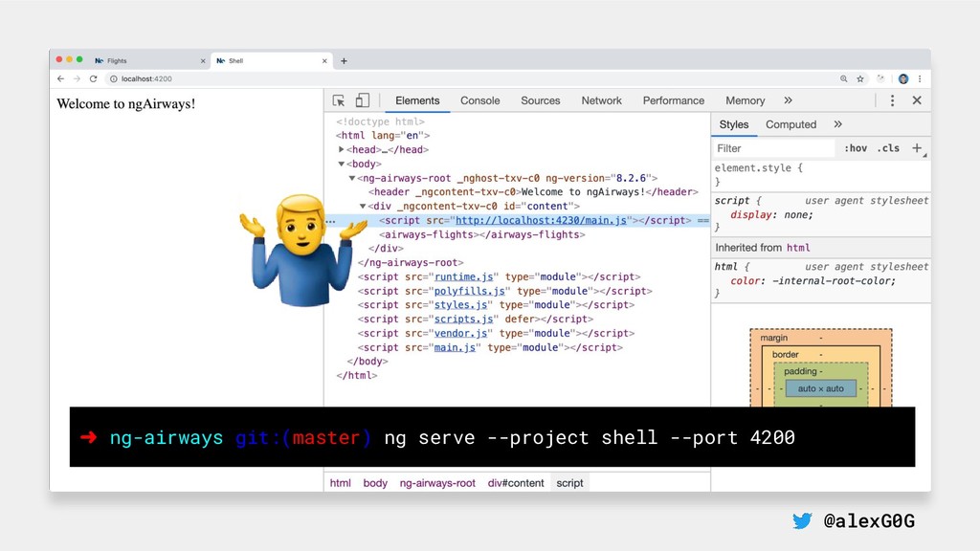The height and width of the screenshot is (551, 980).
Task: Close the Flights tab
Action: pyautogui.click(x=203, y=60)
